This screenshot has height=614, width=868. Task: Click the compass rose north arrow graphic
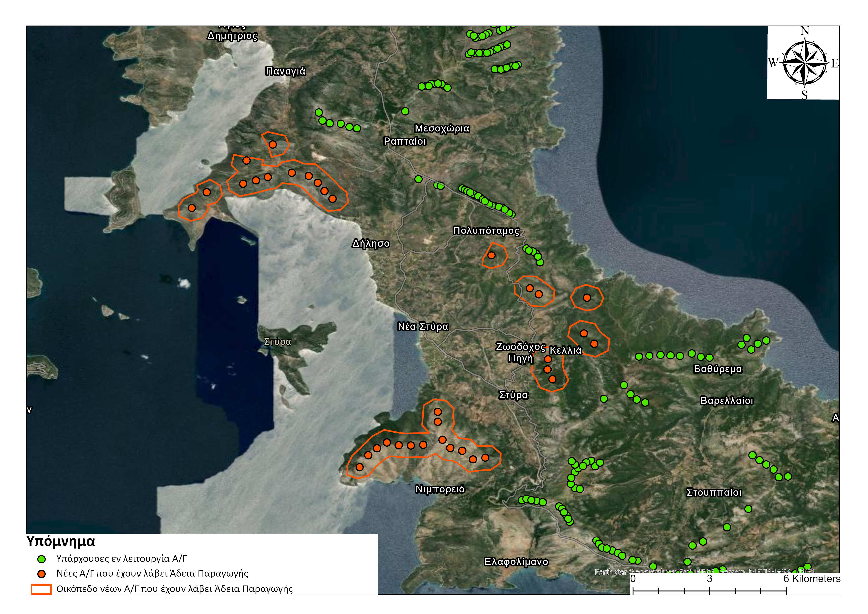804,62
